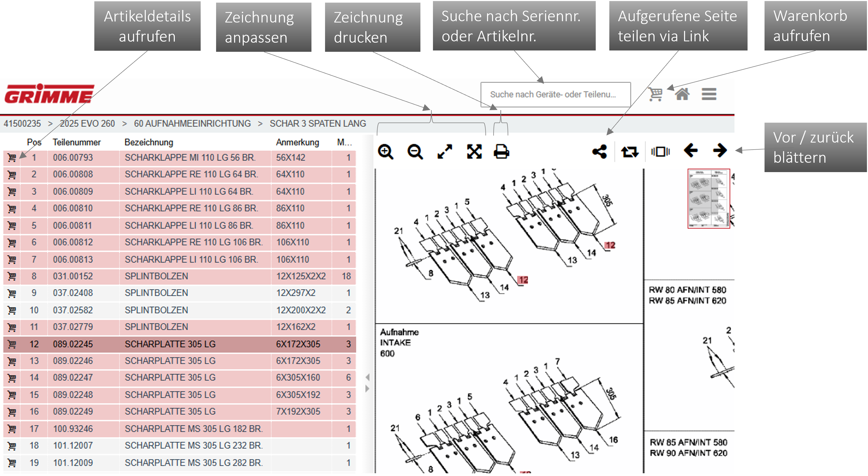868x476 pixels.
Task: Add part 006.00808 to cart
Action: point(12,174)
